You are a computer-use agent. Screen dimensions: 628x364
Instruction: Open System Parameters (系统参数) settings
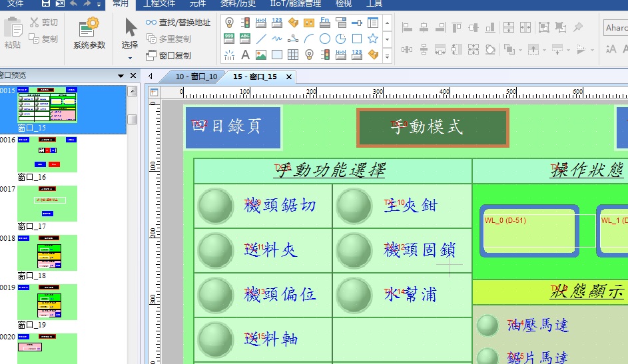click(x=89, y=33)
